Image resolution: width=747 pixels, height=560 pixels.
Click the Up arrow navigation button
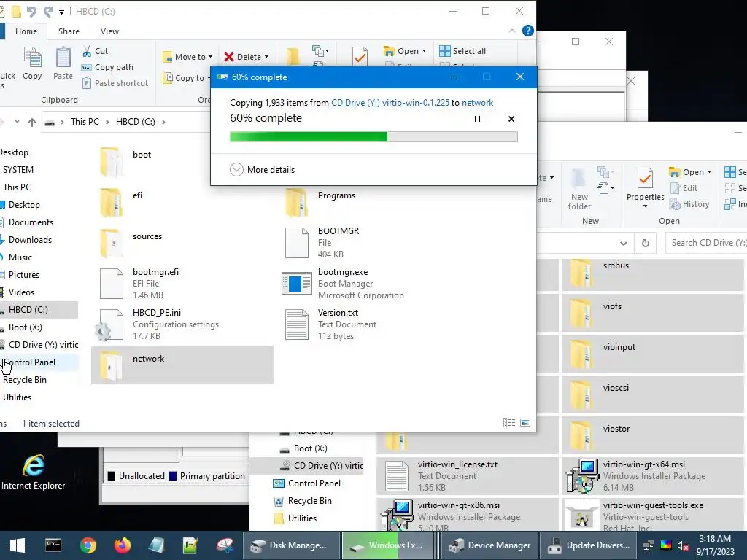point(32,122)
